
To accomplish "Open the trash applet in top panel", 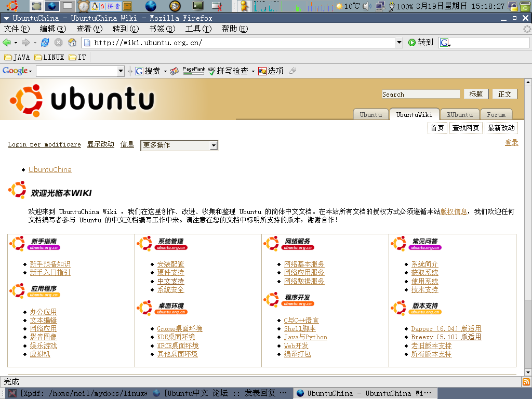I will click(525, 6).
